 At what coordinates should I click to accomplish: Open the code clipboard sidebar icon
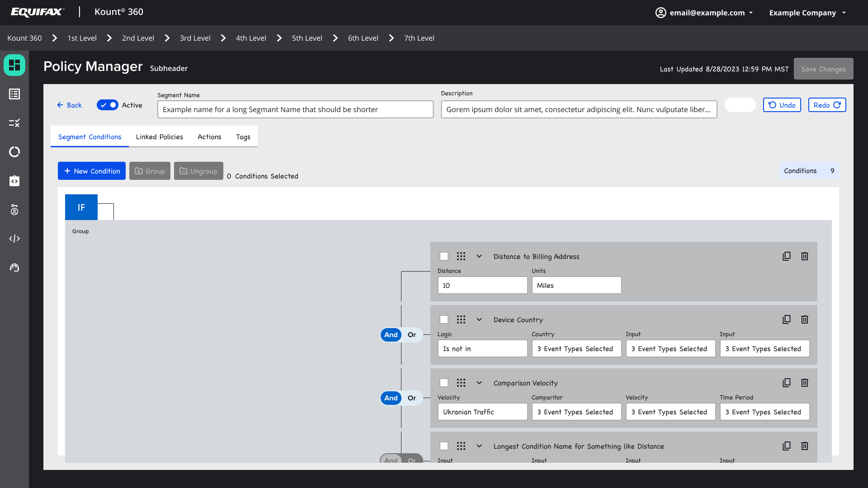pyautogui.click(x=14, y=181)
